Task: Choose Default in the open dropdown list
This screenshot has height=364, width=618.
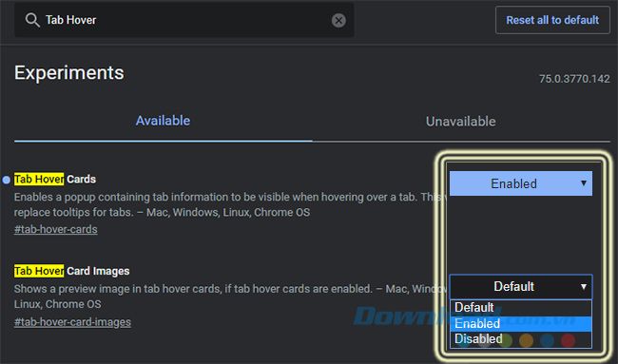Action: pyautogui.click(x=521, y=307)
